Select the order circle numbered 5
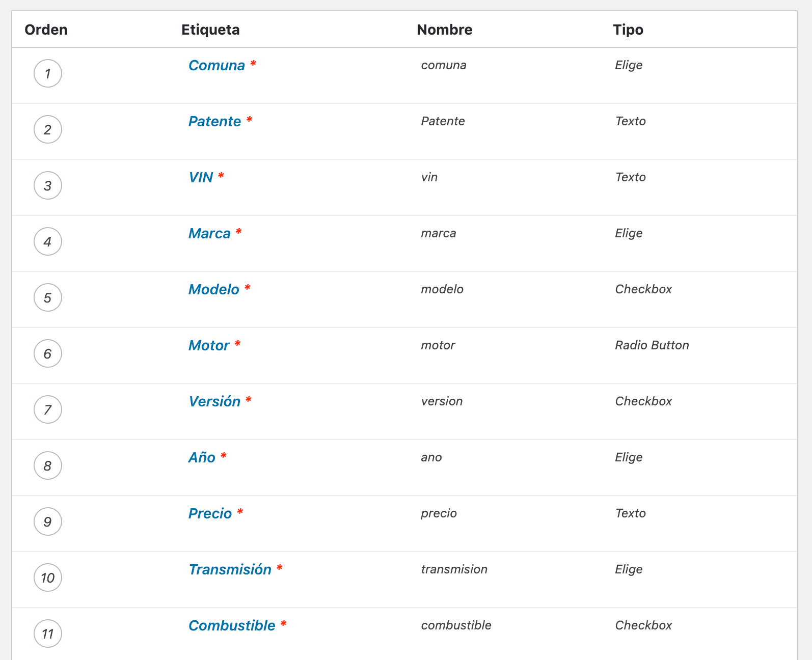 tap(48, 297)
